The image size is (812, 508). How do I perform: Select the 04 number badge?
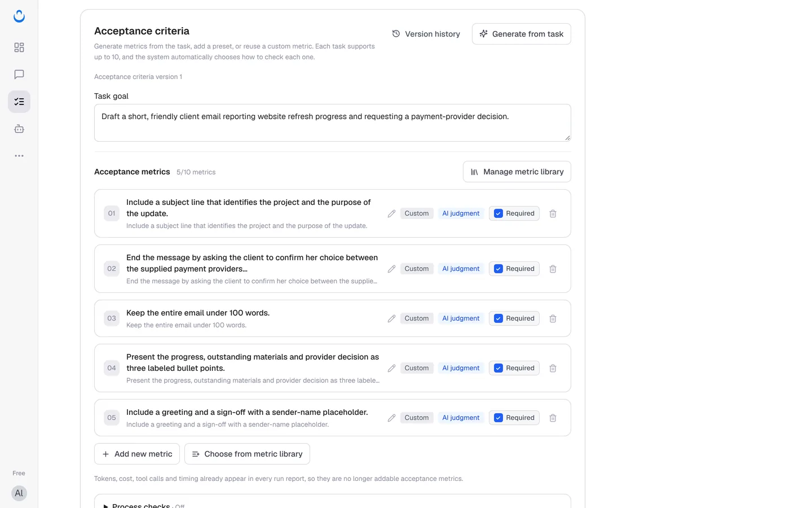click(x=112, y=368)
